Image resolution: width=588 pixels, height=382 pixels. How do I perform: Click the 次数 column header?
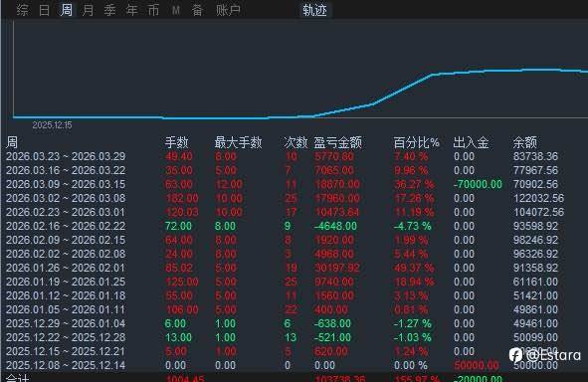point(295,142)
